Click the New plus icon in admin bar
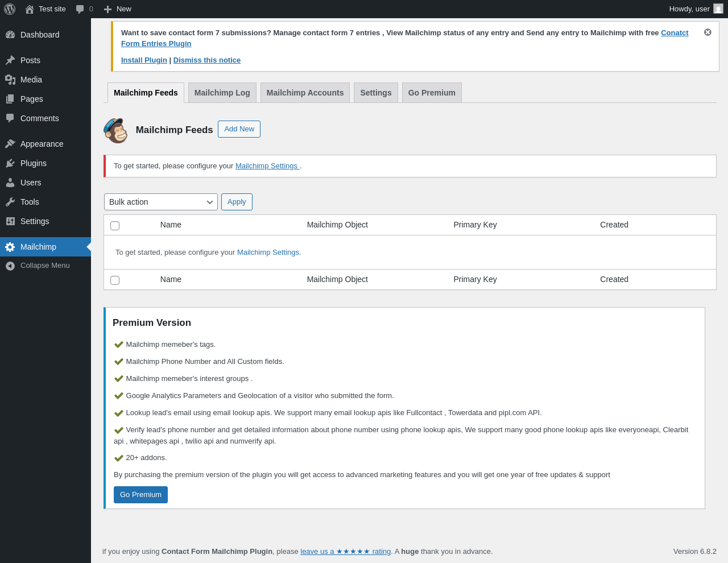728x563 pixels. coord(107,9)
